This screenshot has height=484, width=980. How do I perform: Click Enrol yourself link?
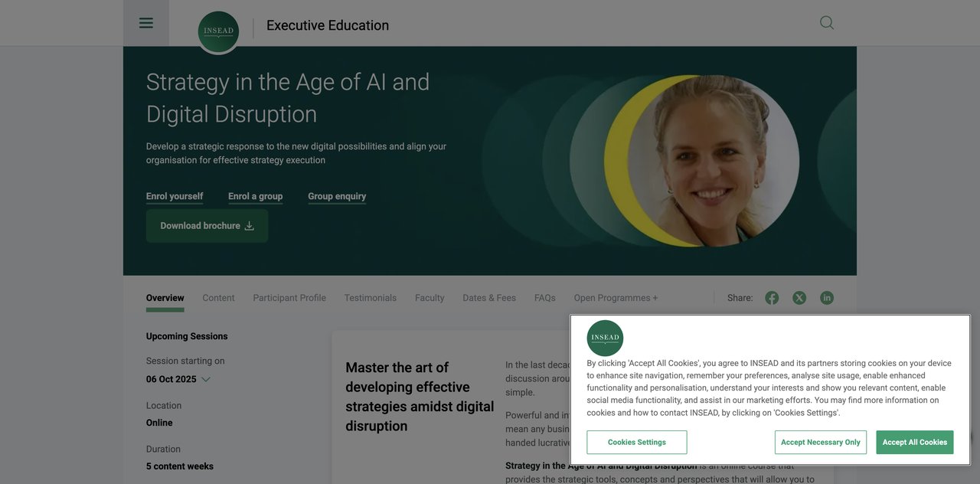coord(175,197)
